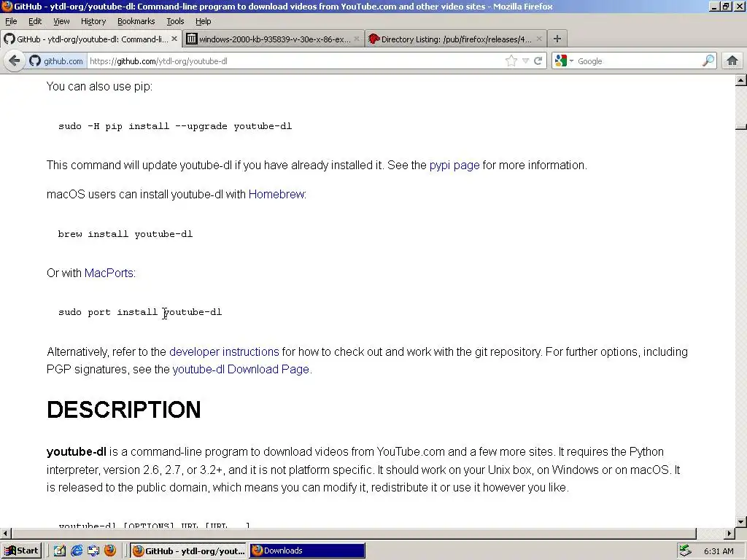
Task: Click the search magnifier icon
Action: [708, 61]
